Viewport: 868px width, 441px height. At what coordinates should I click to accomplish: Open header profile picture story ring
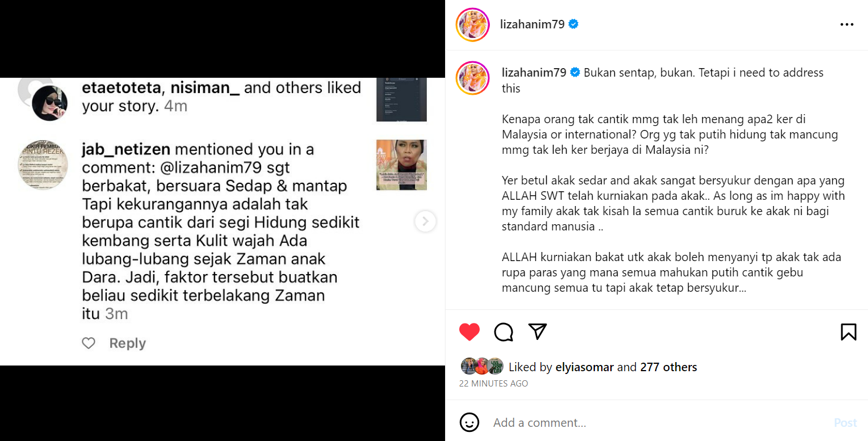tap(472, 25)
